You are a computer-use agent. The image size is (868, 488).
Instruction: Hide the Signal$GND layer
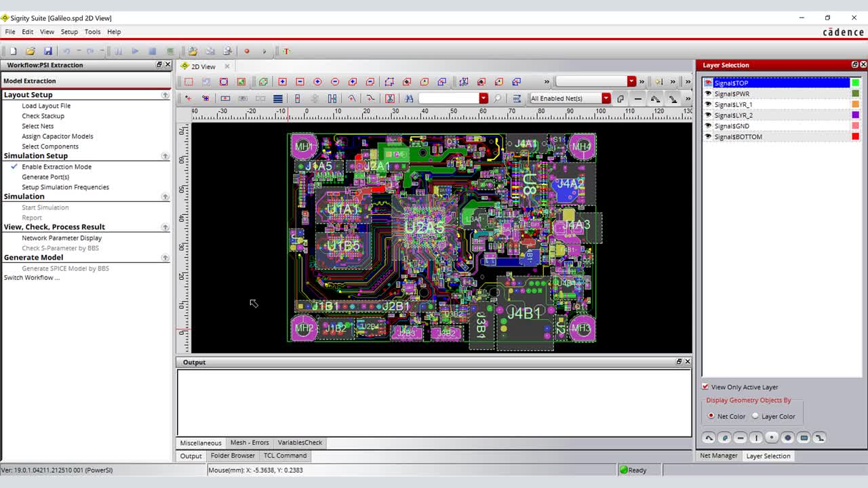coord(708,125)
